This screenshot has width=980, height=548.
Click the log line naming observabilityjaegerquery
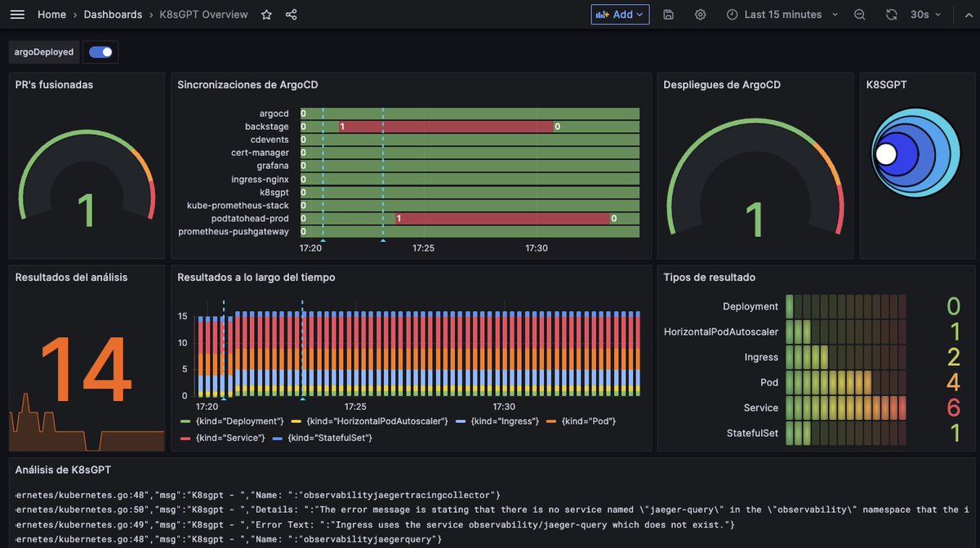tap(229, 539)
